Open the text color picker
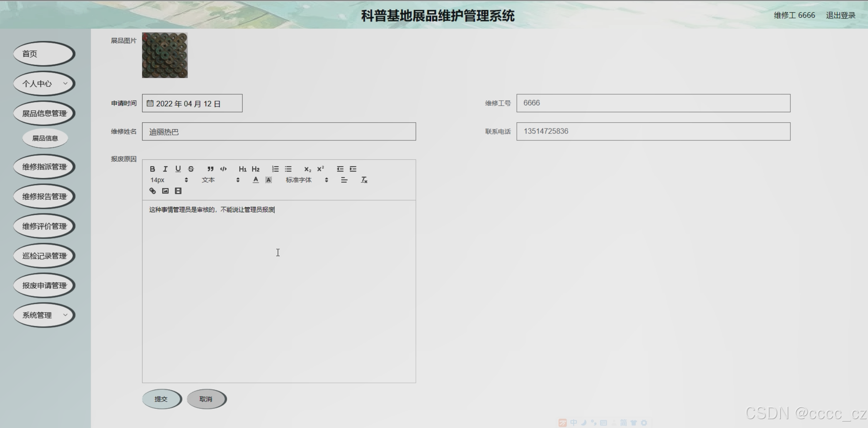The width and height of the screenshot is (868, 428). [256, 180]
